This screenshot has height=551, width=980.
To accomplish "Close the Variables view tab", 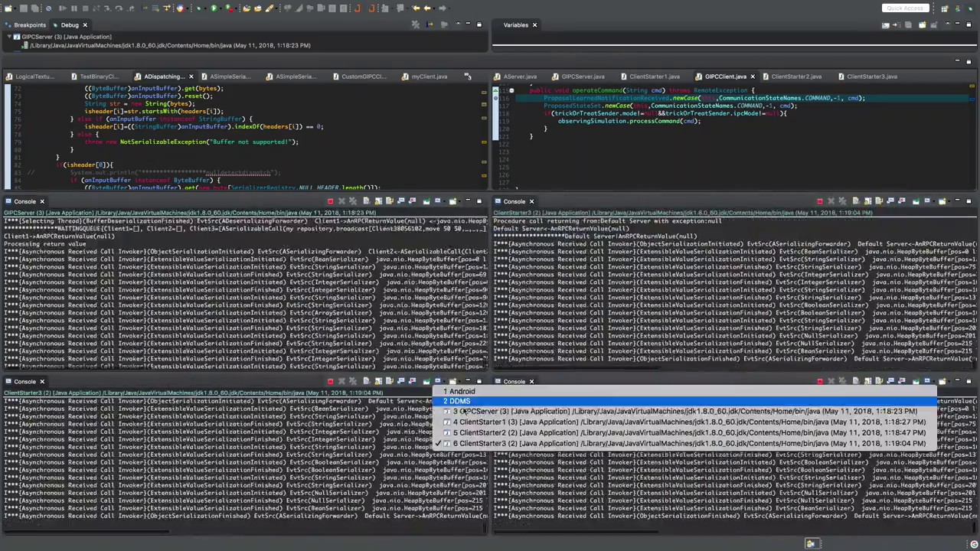I will tap(534, 25).
